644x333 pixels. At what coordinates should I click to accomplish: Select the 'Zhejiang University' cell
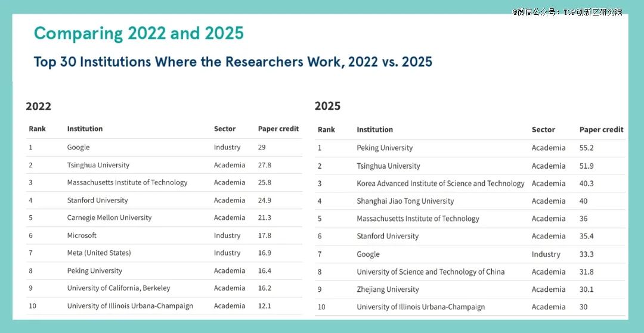388,290
